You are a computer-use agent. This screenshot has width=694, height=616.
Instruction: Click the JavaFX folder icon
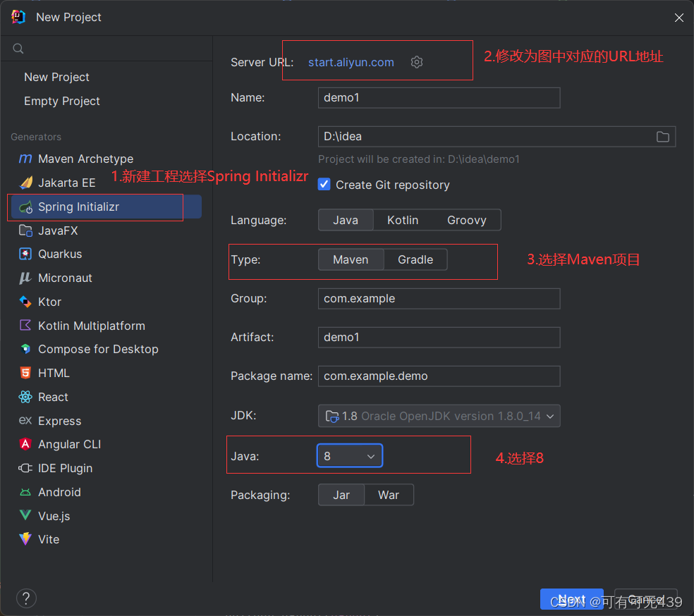(25, 230)
